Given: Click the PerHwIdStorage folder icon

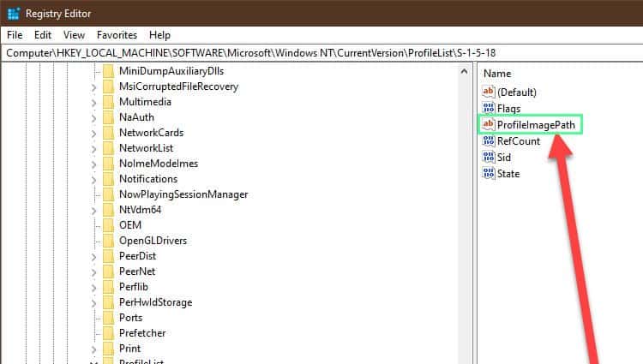Looking at the screenshot, I should 109,302.
